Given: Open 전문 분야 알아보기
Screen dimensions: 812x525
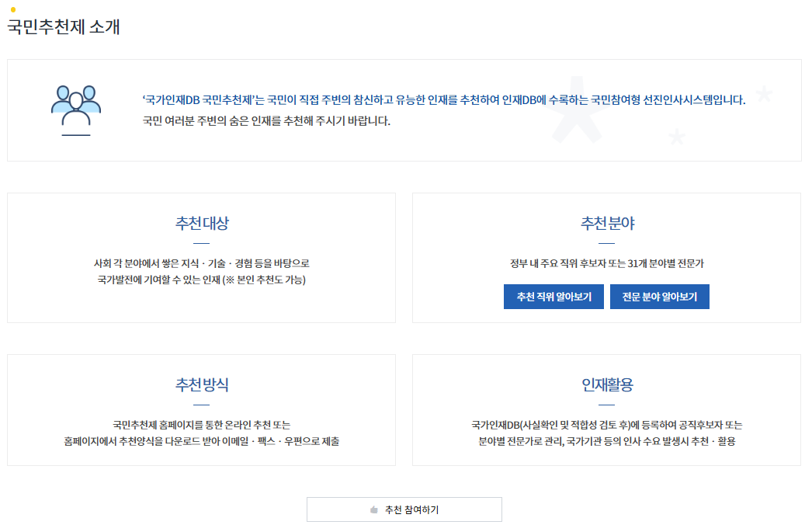Looking at the screenshot, I should click(x=659, y=297).
